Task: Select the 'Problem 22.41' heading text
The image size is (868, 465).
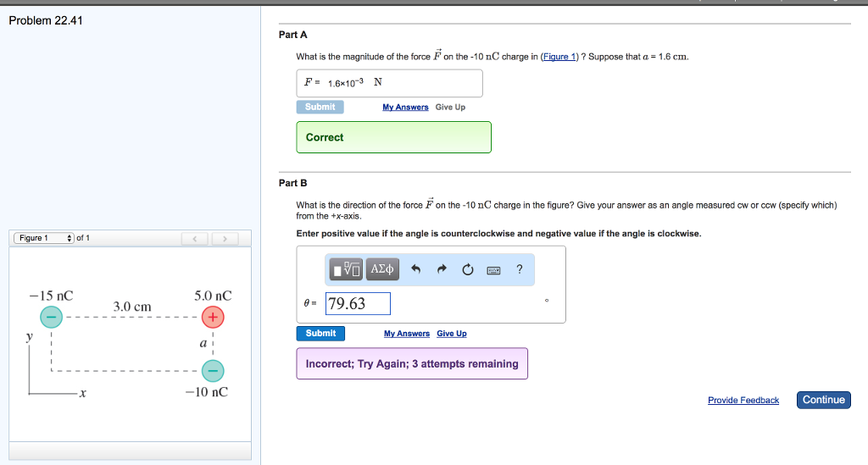Action: (46, 20)
